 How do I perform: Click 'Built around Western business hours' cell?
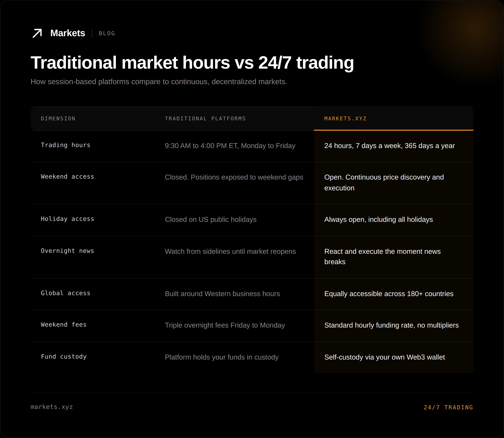click(222, 293)
